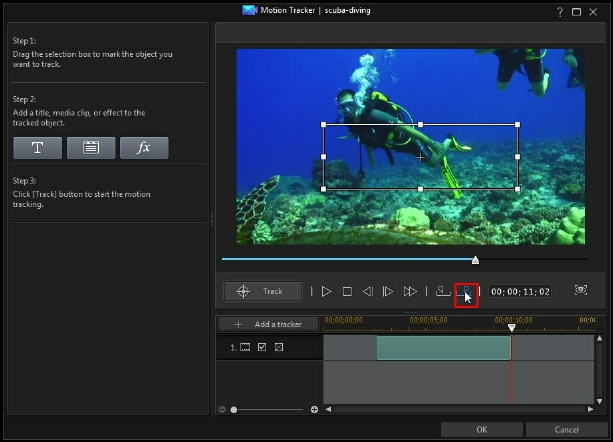Click the fast forward button
The image size is (613, 442).
410,292
